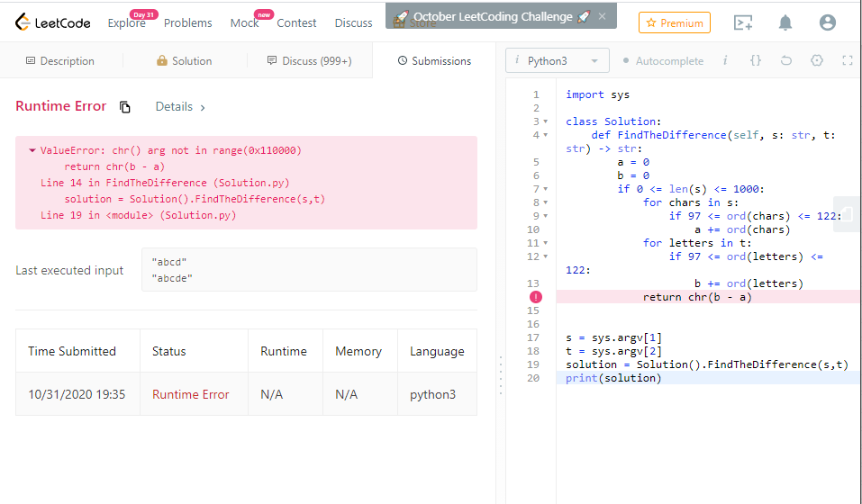The image size is (862, 504).
Task: Collapse code fold arrow at line 3
Action: (545, 121)
